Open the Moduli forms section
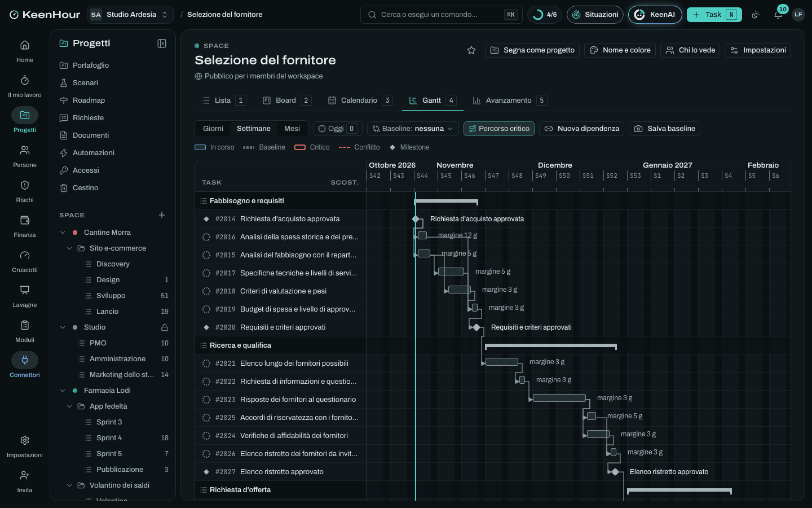 tap(25, 331)
